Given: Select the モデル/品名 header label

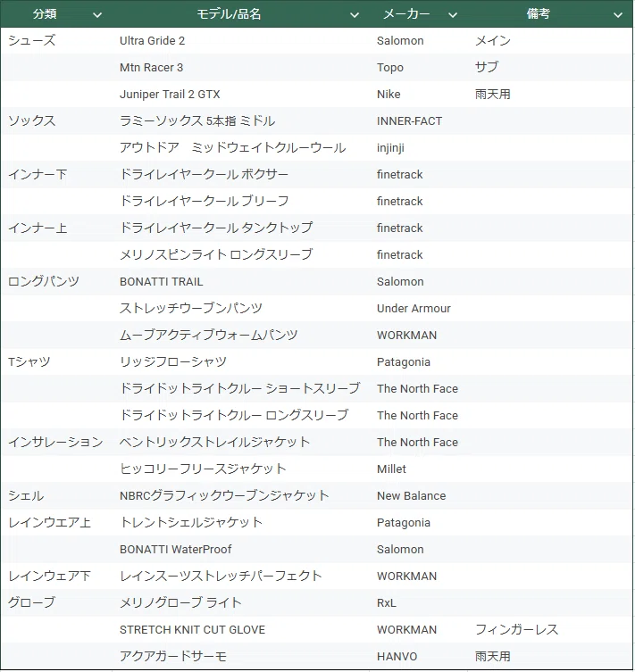Looking at the screenshot, I should (x=229, y=14).
